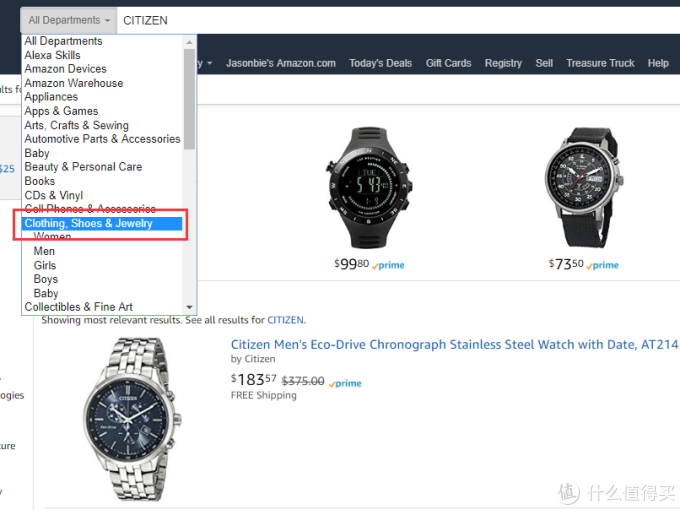Choose Girls subcategory under Clothing
The image size is (680, 510).
pyautogui.click(x=45, y=265)
